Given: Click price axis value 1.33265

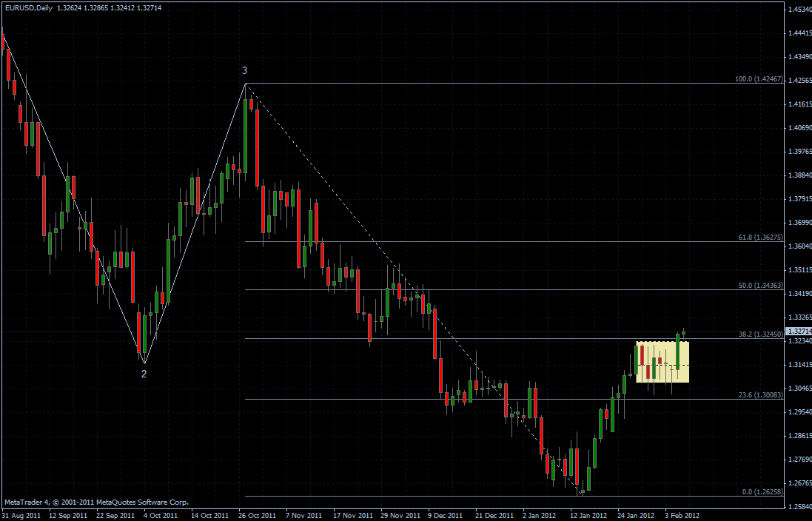Looking at the screenshot, I should 799,317.
